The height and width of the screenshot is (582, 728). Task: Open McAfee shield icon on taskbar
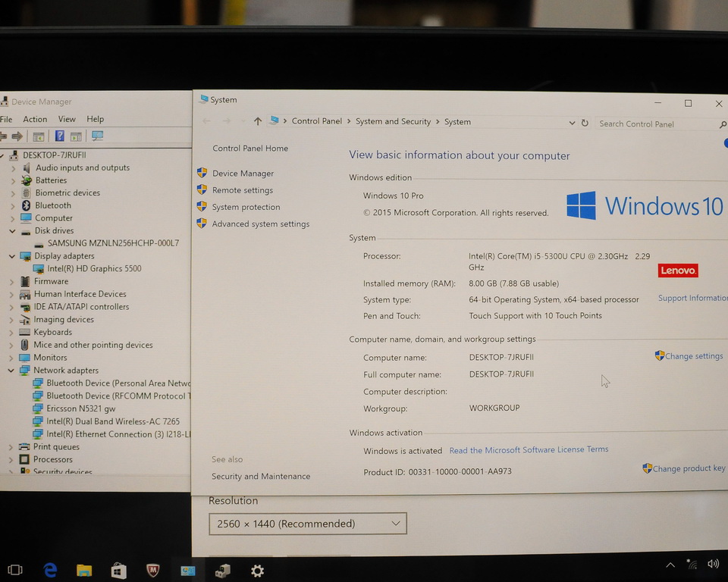tap(153, 571)
